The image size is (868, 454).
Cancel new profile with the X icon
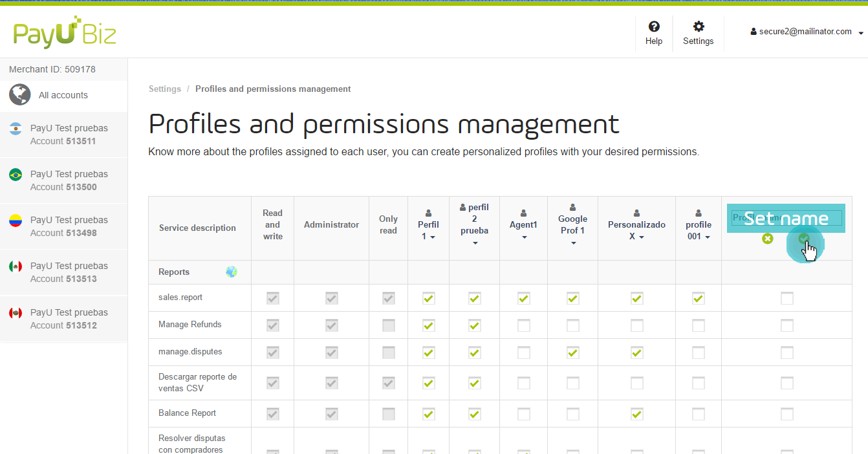pos(768,239)
